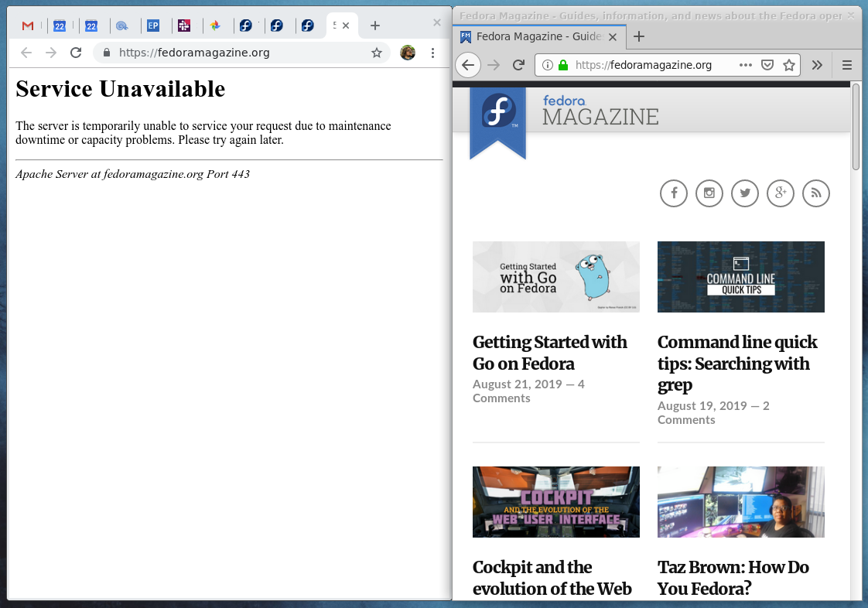Screen dimensions: 868x608
Task: Open the Firefox hamburger menu
Action: coord(847,65)
